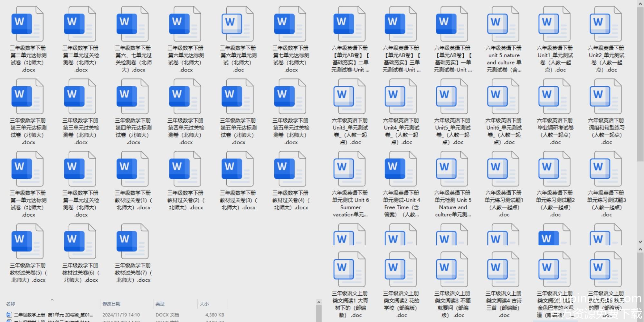Open 三年级语文上册 类文阅读4 古诗三首 file
Viewport: 644px width, 322px height.
503,270
